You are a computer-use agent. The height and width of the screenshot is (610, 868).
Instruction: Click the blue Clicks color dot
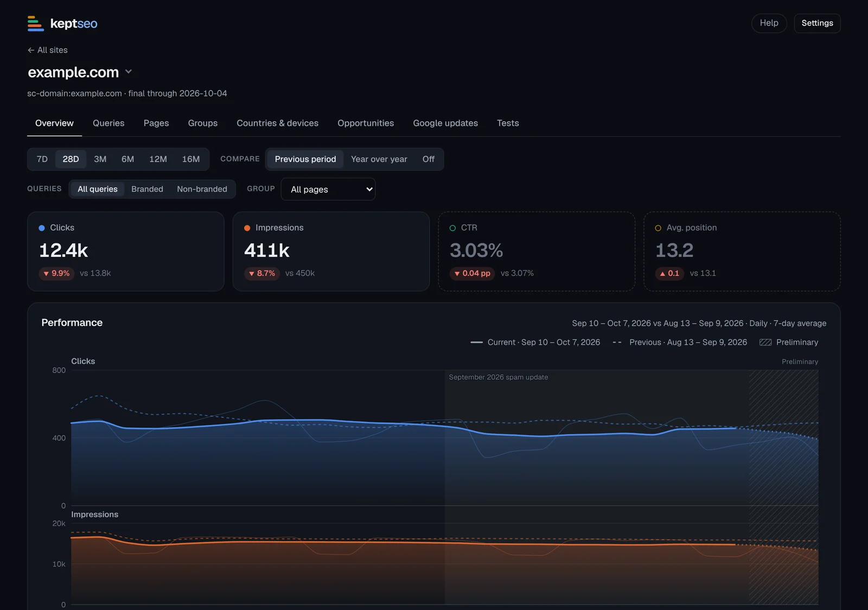[x=42, y=228]
